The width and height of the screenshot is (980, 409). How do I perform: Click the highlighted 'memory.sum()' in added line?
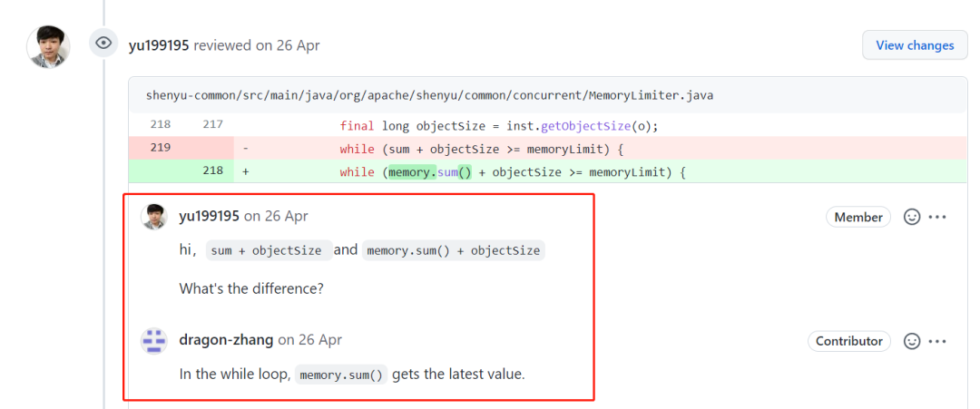click(x=430, y=171)
